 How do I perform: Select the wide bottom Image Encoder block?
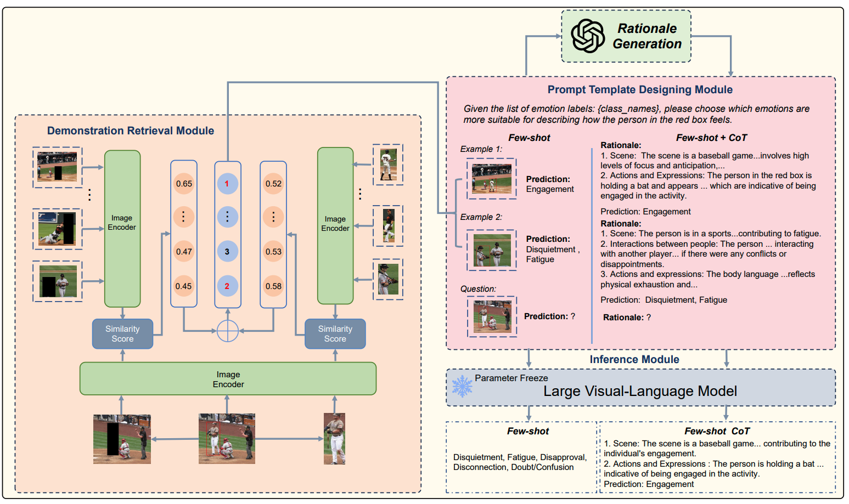(228, 379)
